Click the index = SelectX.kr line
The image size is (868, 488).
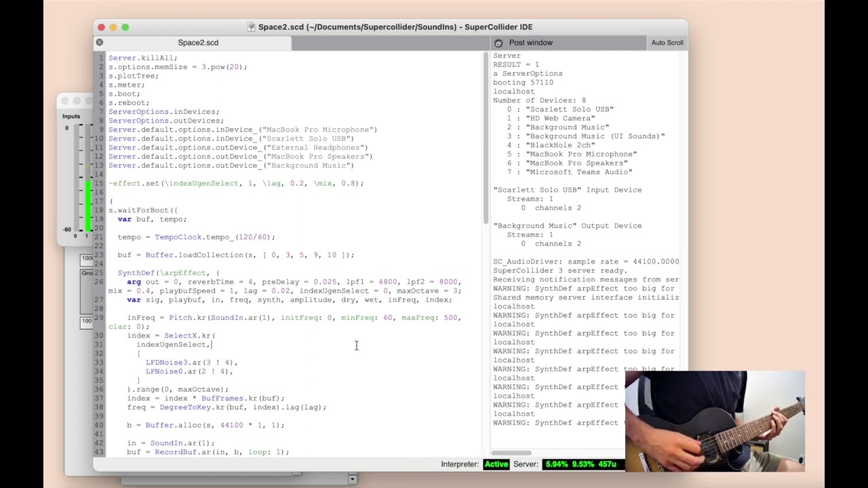pyautogui.click(x=171, y=335)
